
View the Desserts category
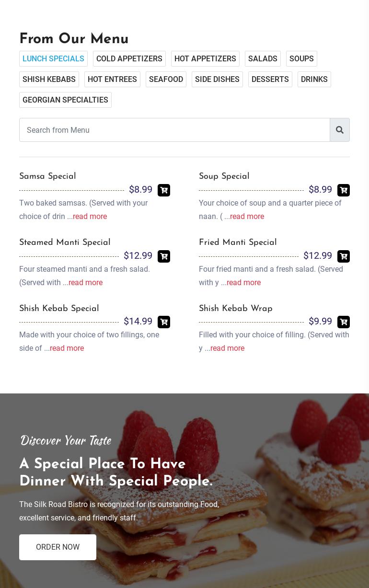click(270, 79)
